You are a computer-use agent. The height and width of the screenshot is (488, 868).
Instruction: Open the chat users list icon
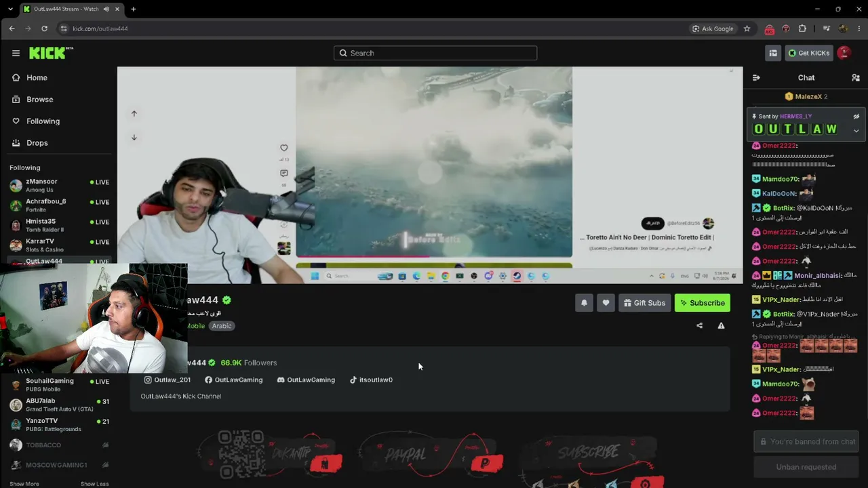pos(856,77)
